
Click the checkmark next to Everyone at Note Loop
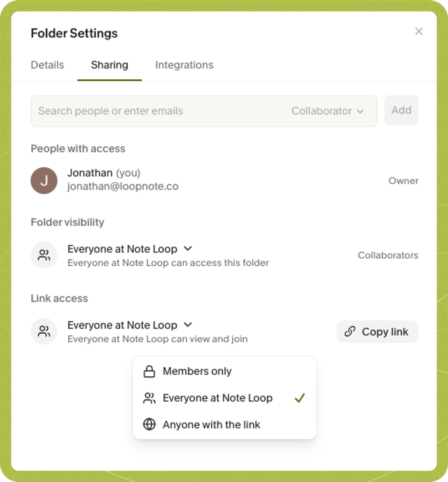300,398
